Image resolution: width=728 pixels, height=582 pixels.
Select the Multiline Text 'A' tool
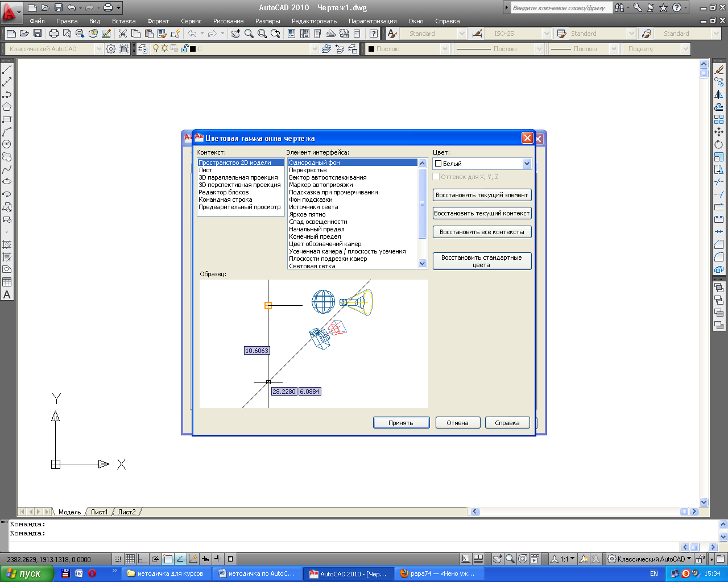point(7,294)
